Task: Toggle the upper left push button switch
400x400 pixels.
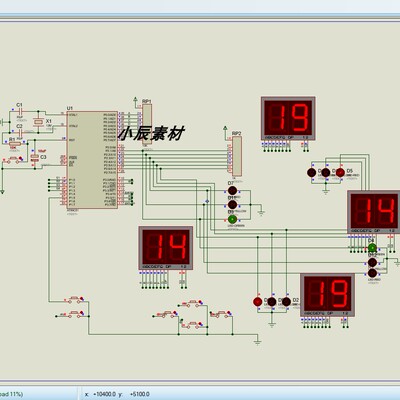Action: (x=74, y=300)
